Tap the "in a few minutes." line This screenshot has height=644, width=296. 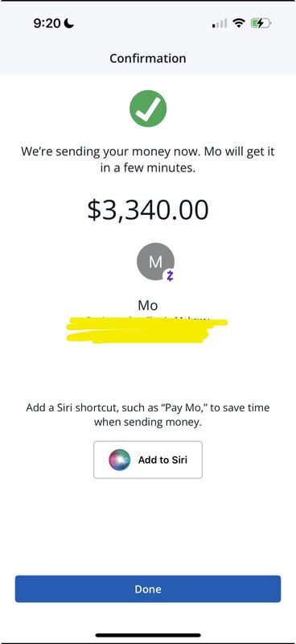[148, 168]
